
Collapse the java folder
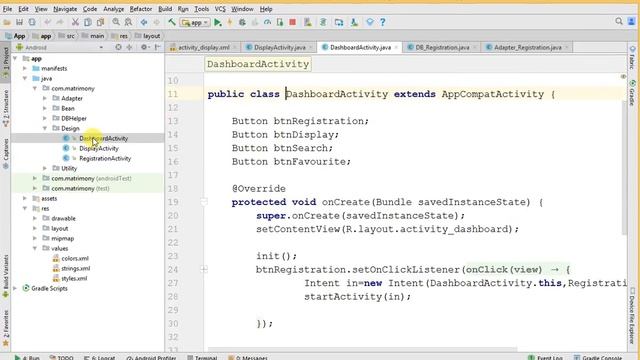[x=25, y=78]
